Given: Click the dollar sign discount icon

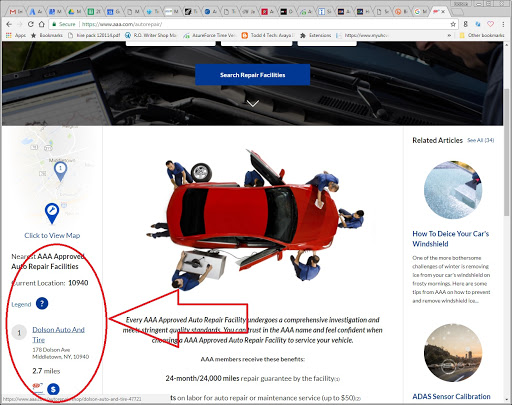Looking at the screenshot, I should (53, 389).
